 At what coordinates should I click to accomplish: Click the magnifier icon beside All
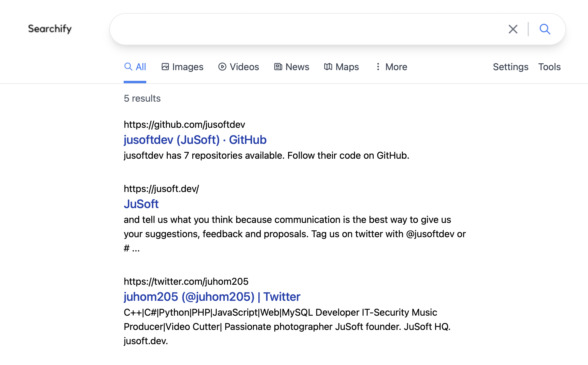pyautogui.click(x=128, y=67)
